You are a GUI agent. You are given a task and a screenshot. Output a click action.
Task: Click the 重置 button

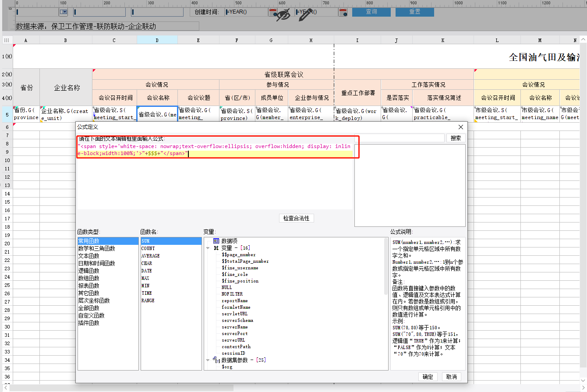coord(415,12)
